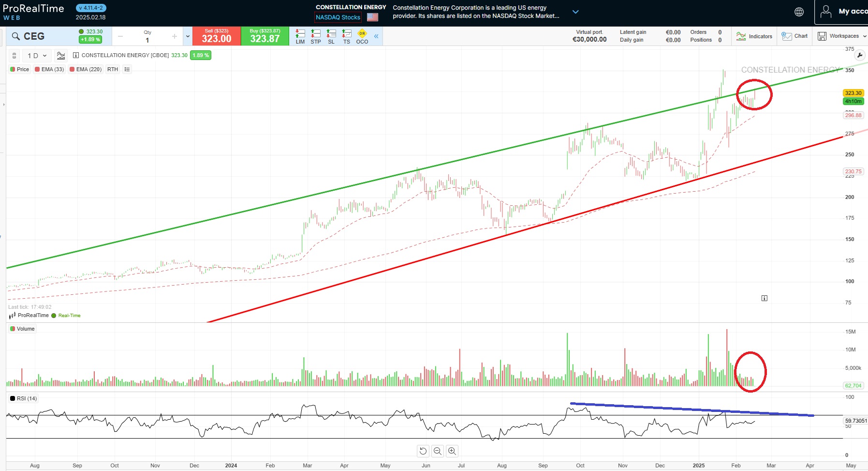The height and width of the screenshot is (471, 868).
Task: Open the order type chevron beside Qty
Action: [x=187, y=36]
